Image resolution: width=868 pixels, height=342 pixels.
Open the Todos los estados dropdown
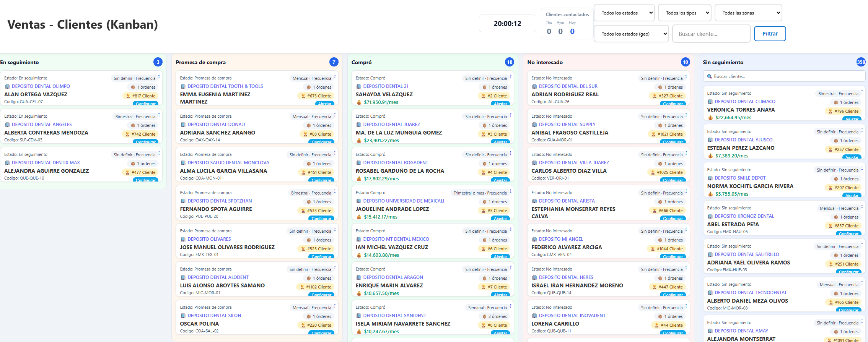[x=624, y=13]
